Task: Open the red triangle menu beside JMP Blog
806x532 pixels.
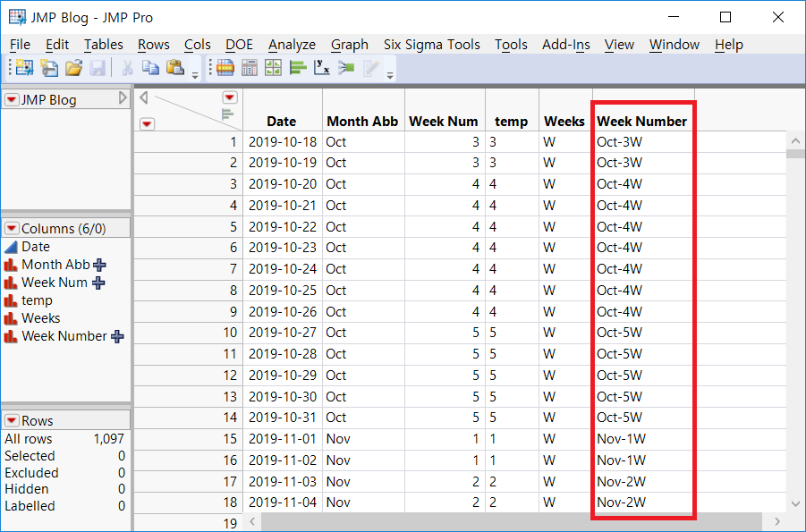Action: pos(11,99)
